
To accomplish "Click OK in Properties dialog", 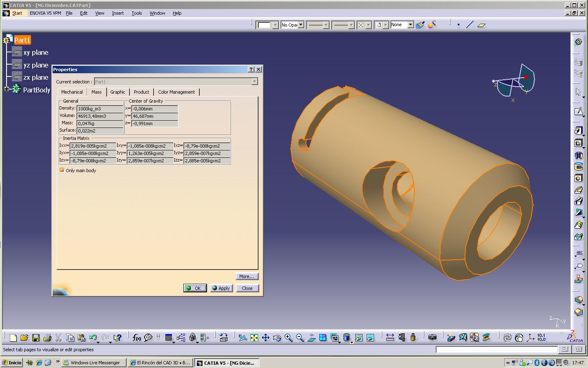I will (195, 288).
